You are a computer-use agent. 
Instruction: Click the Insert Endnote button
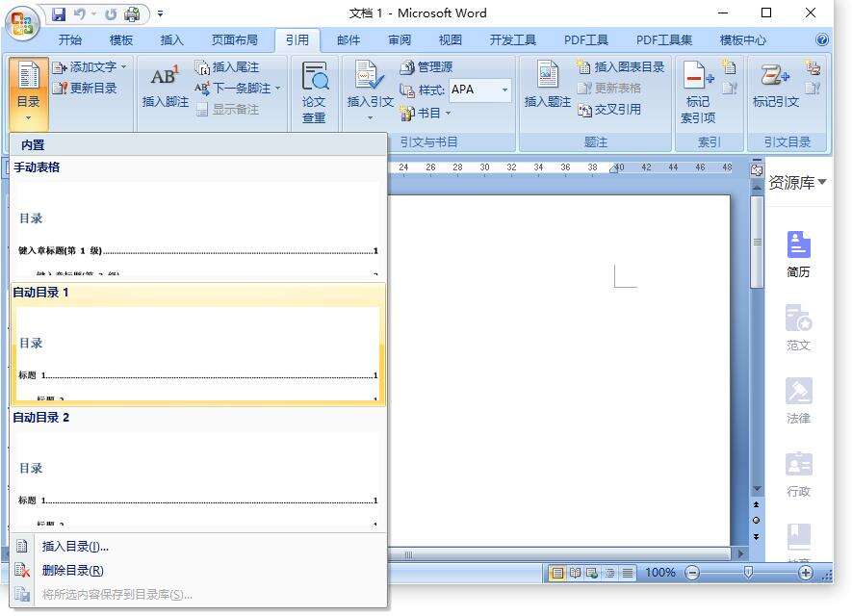click(227, 67)
